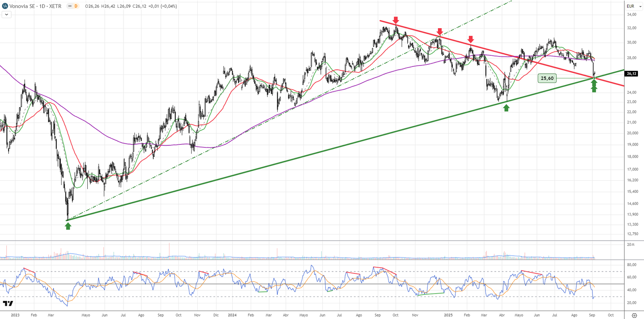Screen dimensions: 644x319
Task: Select the red arrow above the October 2024 peak
Action: 396,20
